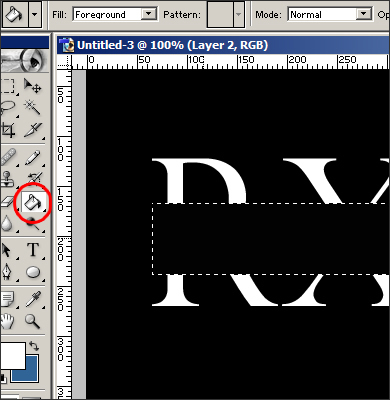Select the Eyedropper tool
Viewport: 390px width, 400px height.
tap(33, 299)
